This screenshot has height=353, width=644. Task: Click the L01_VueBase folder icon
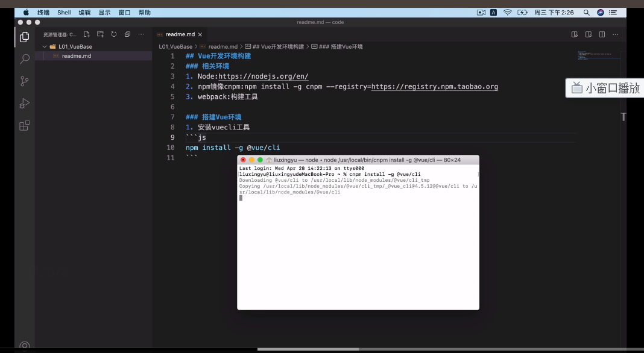point(52,46)
